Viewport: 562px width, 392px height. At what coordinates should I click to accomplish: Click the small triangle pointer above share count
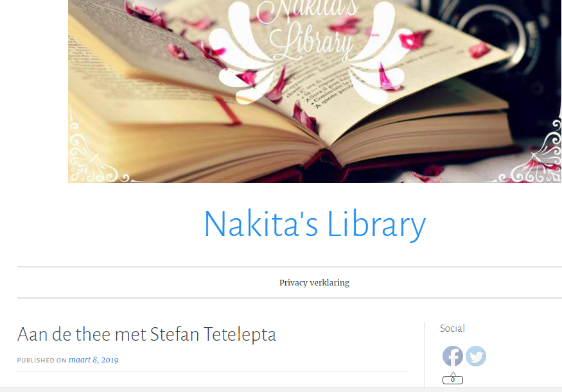453,374
